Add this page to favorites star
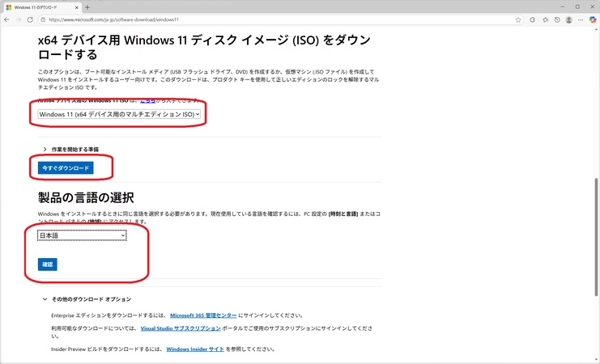The height and width of the screenshot is (364, 600). click(518, 20)
